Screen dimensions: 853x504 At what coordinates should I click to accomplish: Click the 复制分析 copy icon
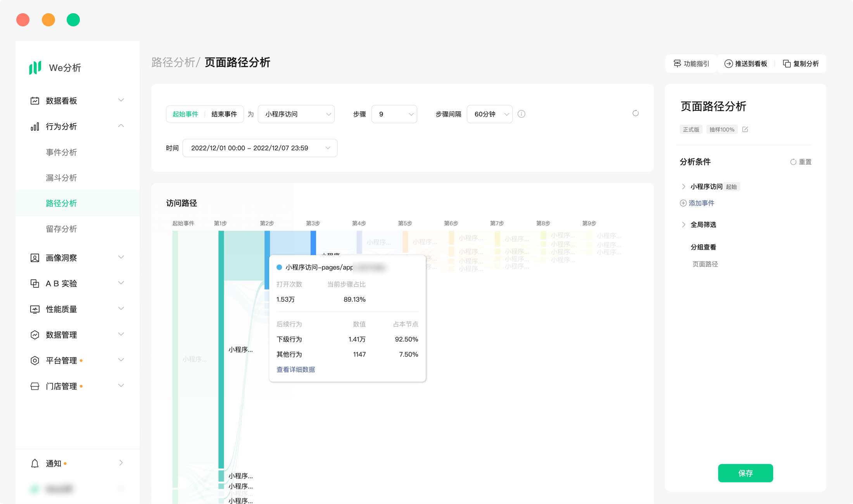[787, 64]
